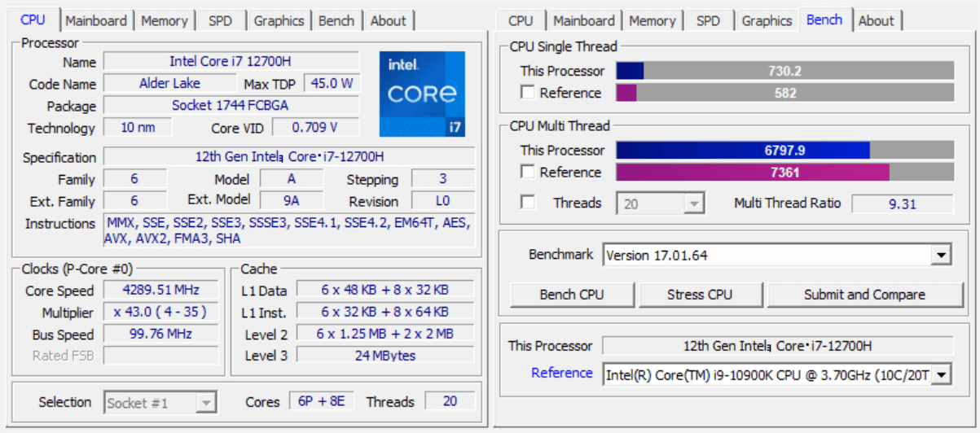Viewport: 980px width, 433px height.
Task: Click multi thread Reference bar 7361
Action: click(784, 172)
